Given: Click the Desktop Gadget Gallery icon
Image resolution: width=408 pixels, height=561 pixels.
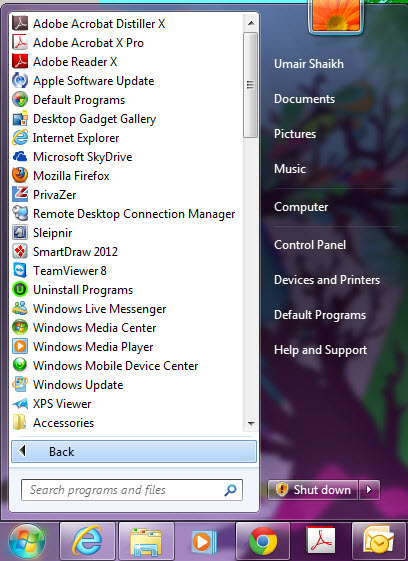Looking at the screenshot, I should click(x=20, y=118).
